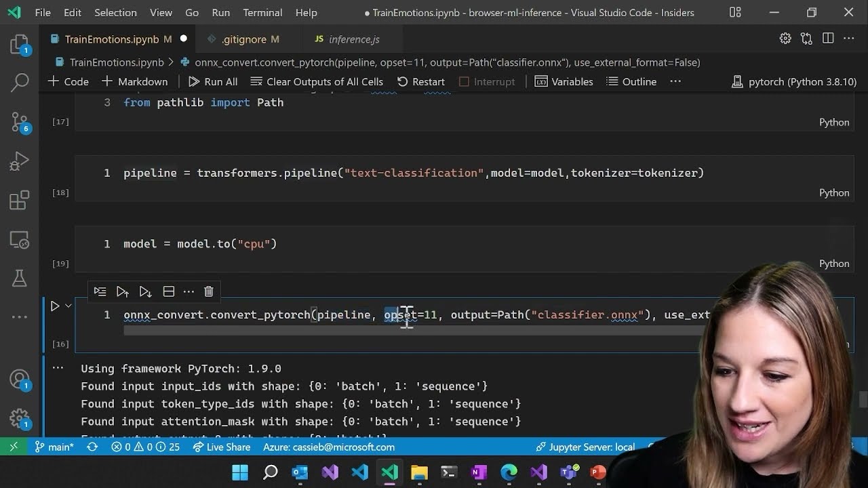This screenshot has width=868, height=488.
Task: Delete cell with trash icon
Action: pyautogui.click(x=209, y=291)
